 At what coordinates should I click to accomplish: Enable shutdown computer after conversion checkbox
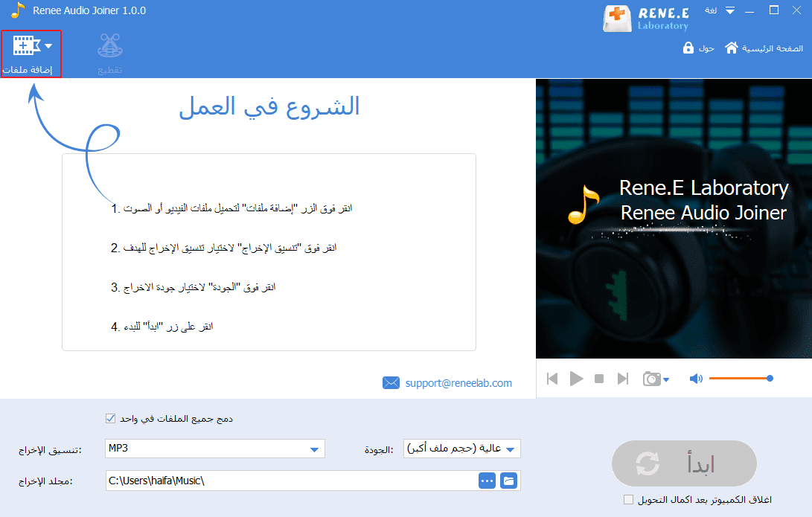(628, 499)
